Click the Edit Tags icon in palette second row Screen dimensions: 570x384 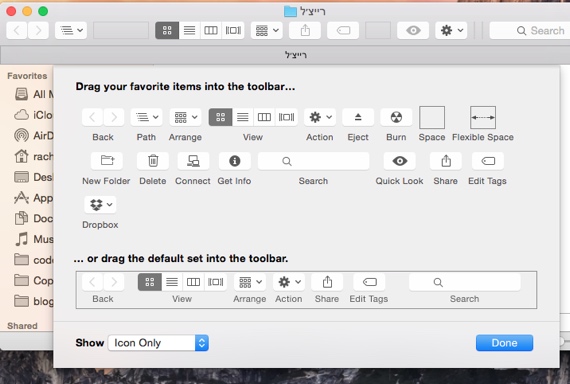[488, 161]
